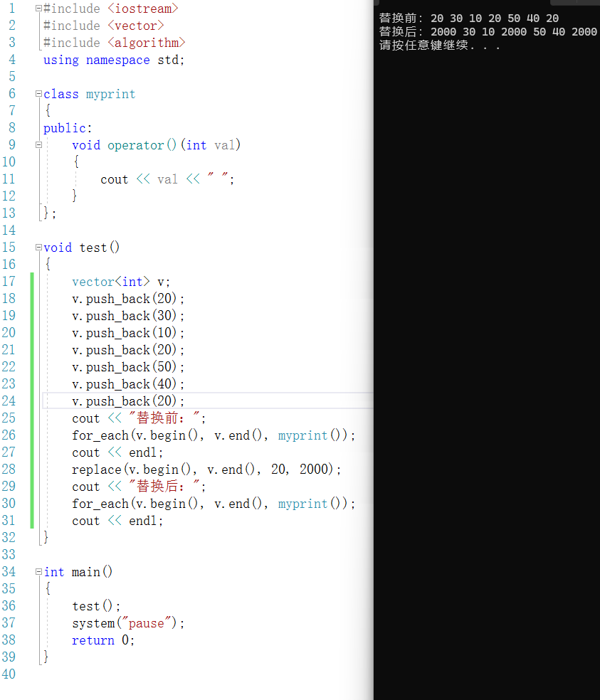Collapse the int main() function fold
The width and height of the screenshot is (600, 700).
38,571
